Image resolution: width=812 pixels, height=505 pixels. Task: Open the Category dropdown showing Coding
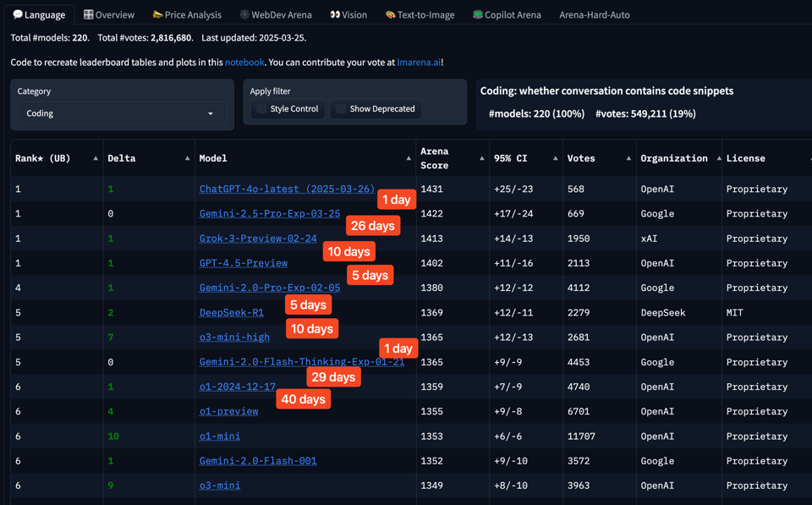(122, 113)
